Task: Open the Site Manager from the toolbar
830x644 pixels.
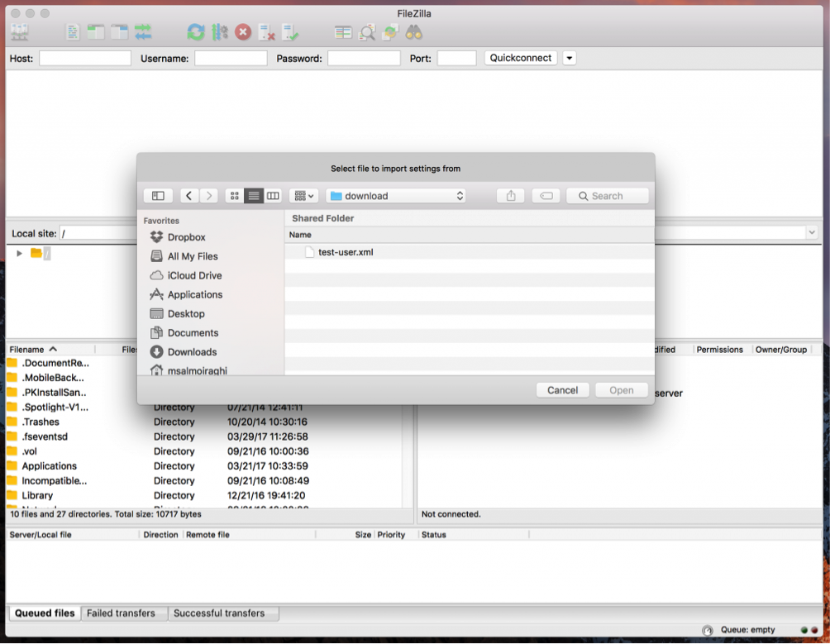Action: (x=20, y=33)
